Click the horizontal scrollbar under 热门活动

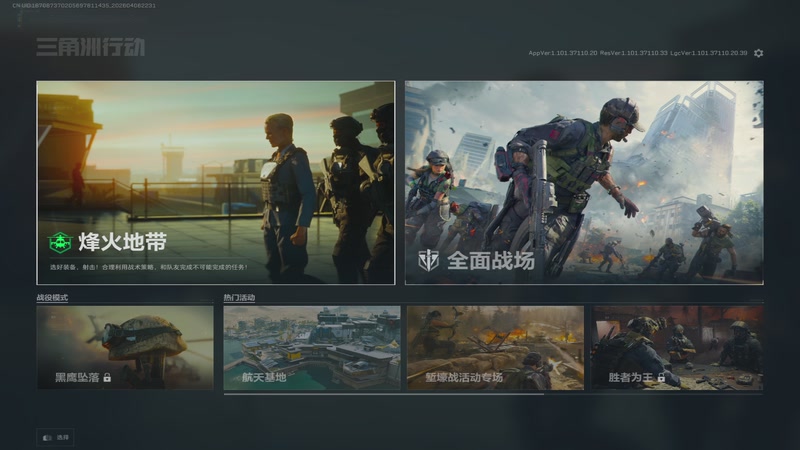pos(384,394)
